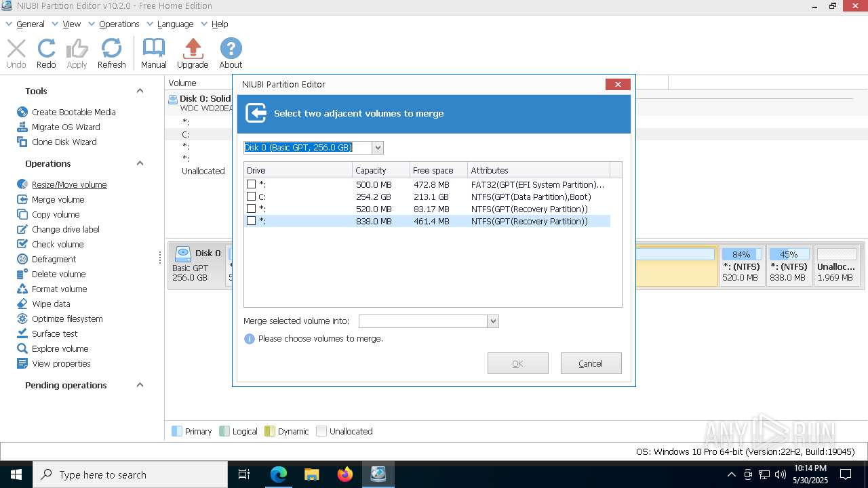Open the Manual book icon
The height and width of the screenshot is (488, 868).
coord(154,49)
